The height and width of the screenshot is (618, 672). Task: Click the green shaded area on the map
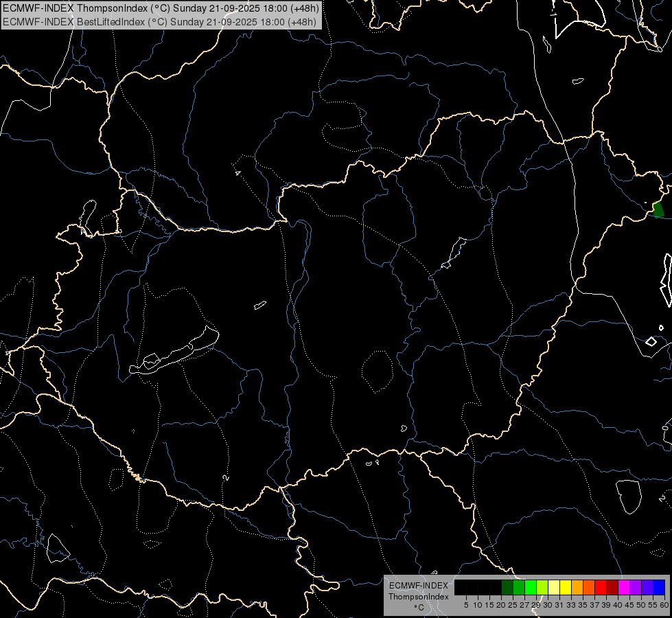coord(658,210)
